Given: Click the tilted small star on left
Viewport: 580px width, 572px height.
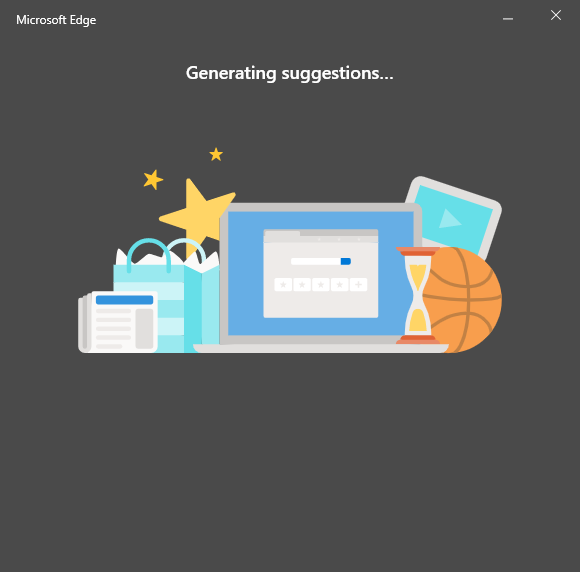Looking at the screenshot, I should [153, 180].
